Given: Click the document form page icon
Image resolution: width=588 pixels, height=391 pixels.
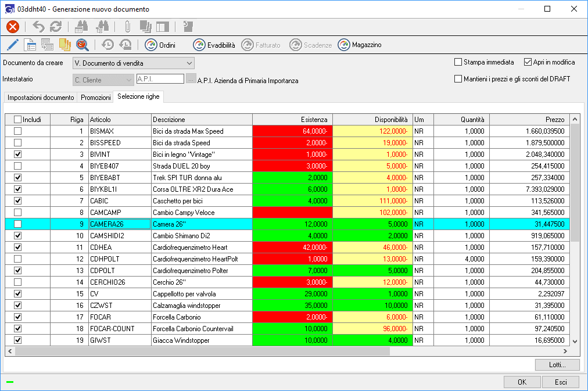Looking at the screenshot, I should click(30, 45).
